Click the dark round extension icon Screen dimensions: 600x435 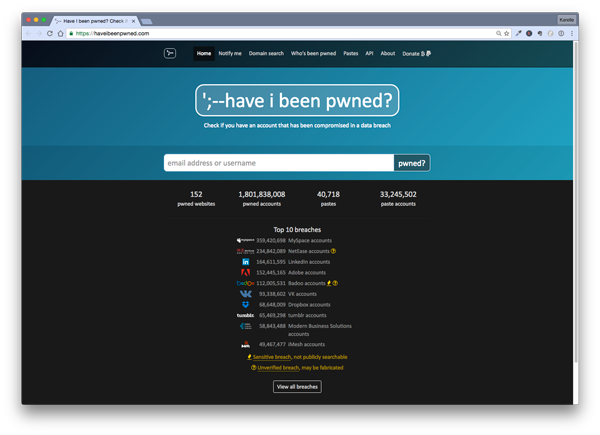coord(529,34)
